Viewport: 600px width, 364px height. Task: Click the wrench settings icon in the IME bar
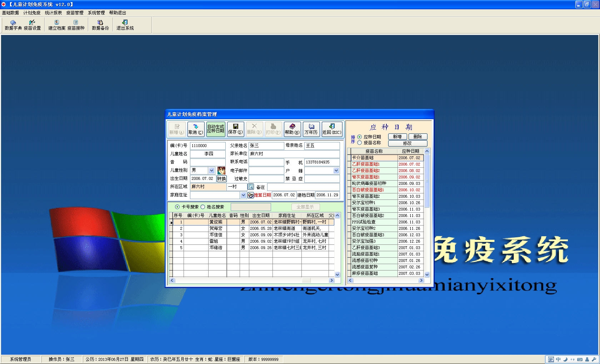(594, 359)
